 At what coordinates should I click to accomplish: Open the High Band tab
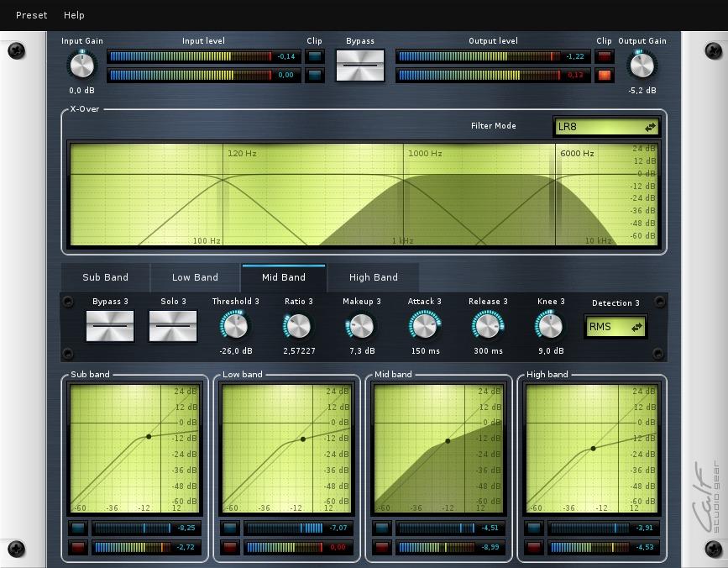374,277
